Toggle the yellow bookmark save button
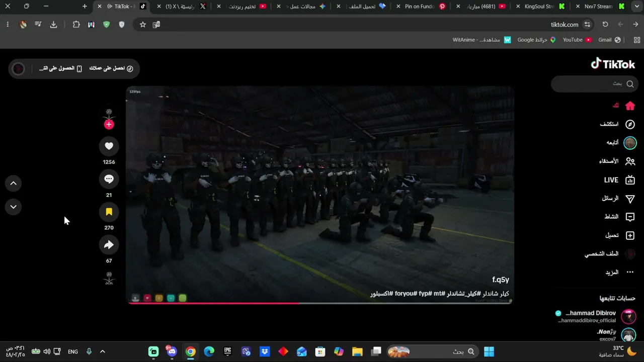 click(109, 212)
